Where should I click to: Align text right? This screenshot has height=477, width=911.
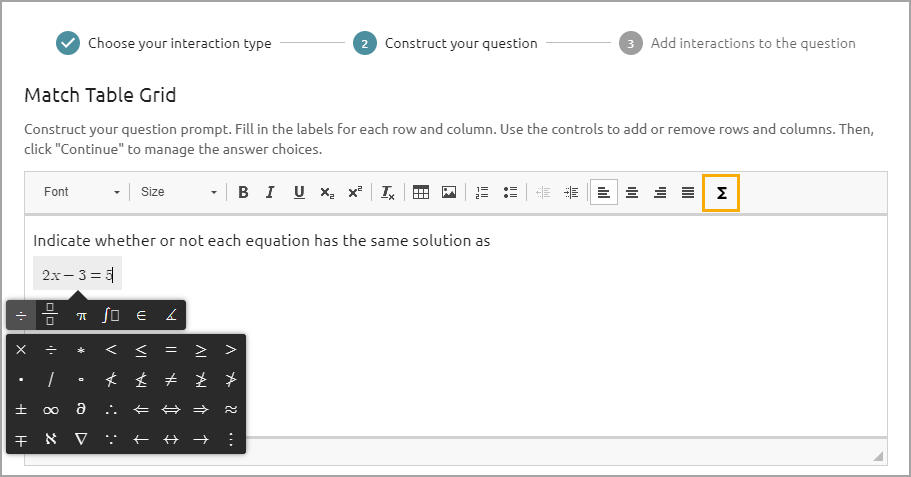coord(660,192)
